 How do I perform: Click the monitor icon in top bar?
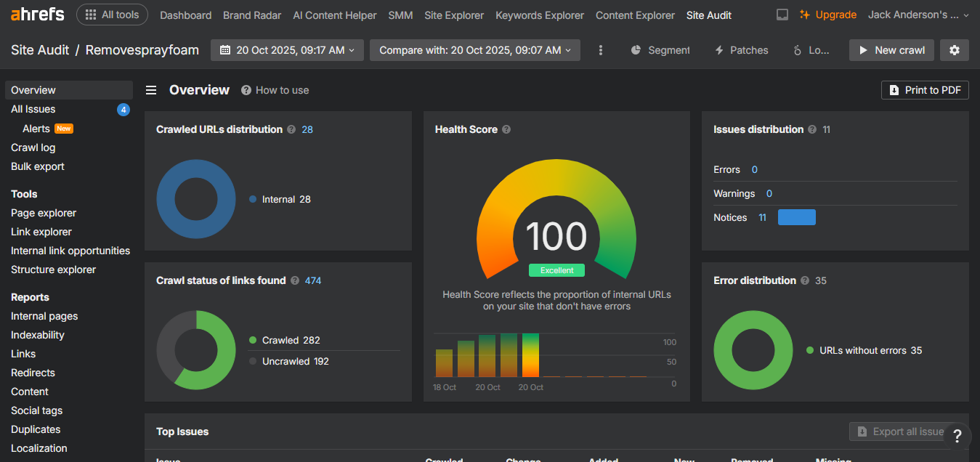pos(782,15)
